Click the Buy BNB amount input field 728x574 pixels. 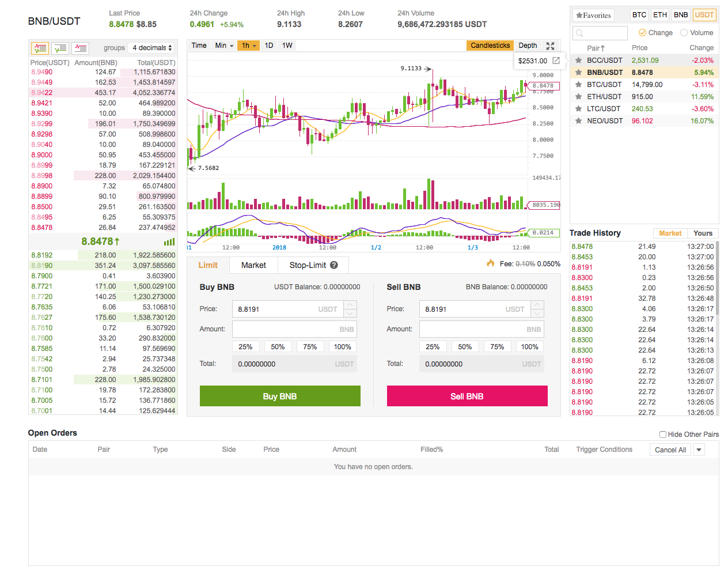[294, 329]
